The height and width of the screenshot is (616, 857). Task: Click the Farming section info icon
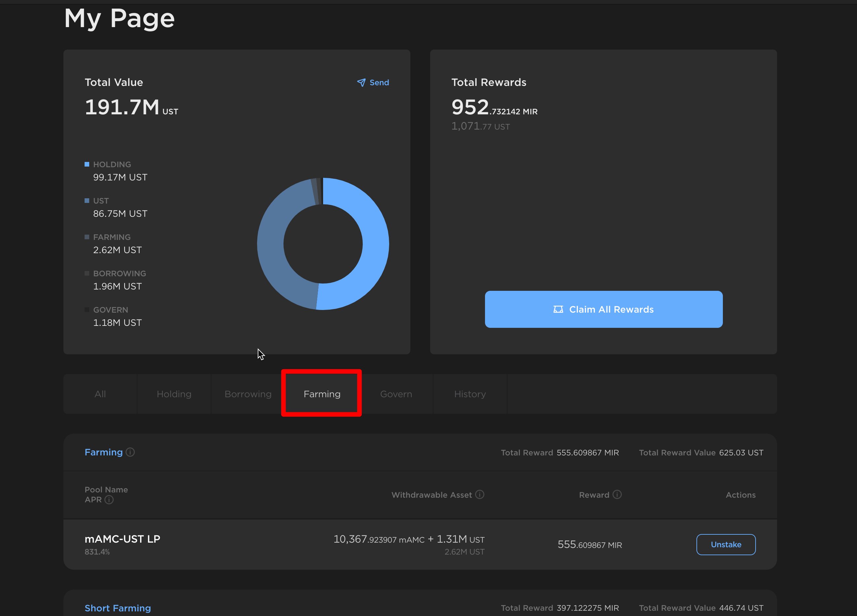130,452
